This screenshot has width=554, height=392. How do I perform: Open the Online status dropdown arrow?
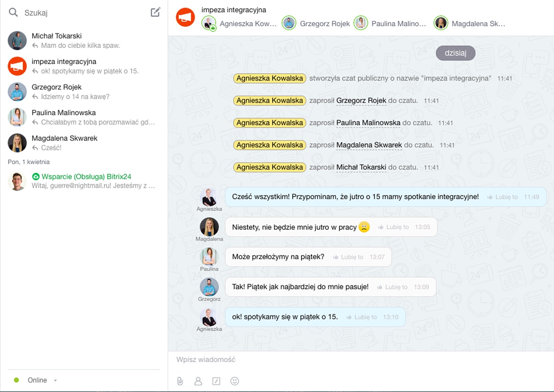[55, 380]
